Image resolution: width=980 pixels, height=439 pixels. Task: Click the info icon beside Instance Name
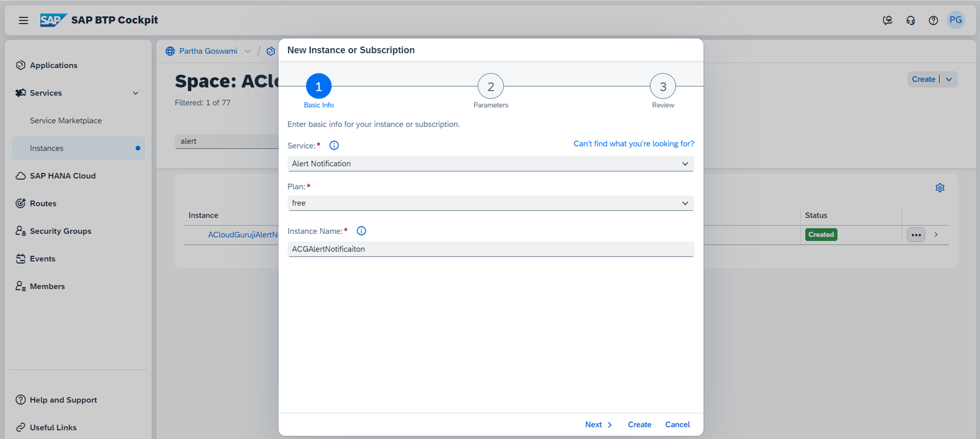coord(361,231)
